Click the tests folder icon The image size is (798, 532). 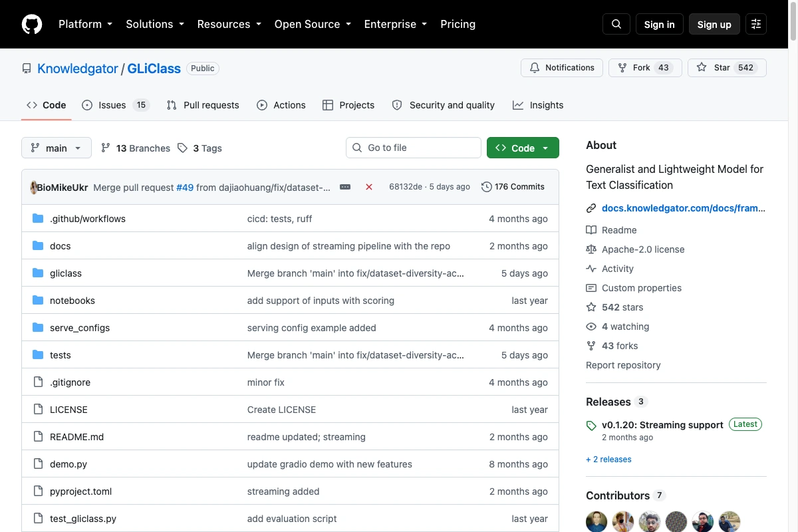coord(38,355)
